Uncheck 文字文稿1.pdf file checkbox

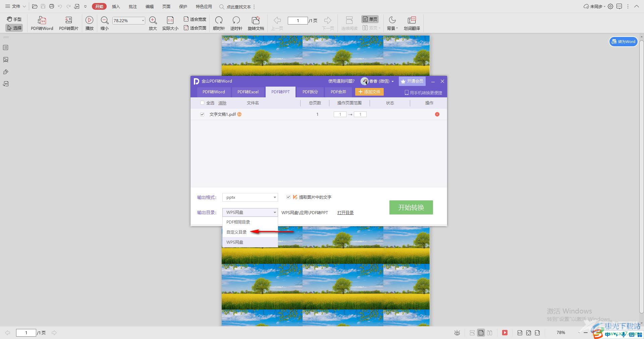click(x=202, y=114)
